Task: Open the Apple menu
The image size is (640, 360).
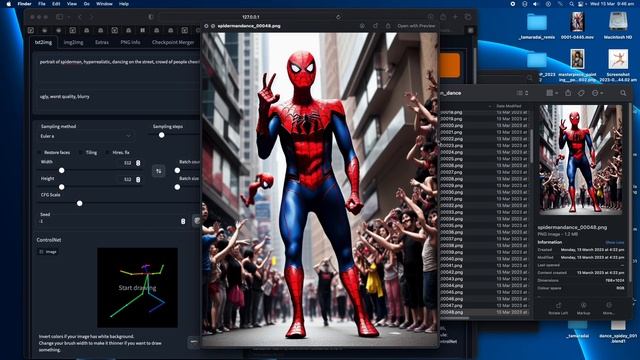Action: coord(9,4)
